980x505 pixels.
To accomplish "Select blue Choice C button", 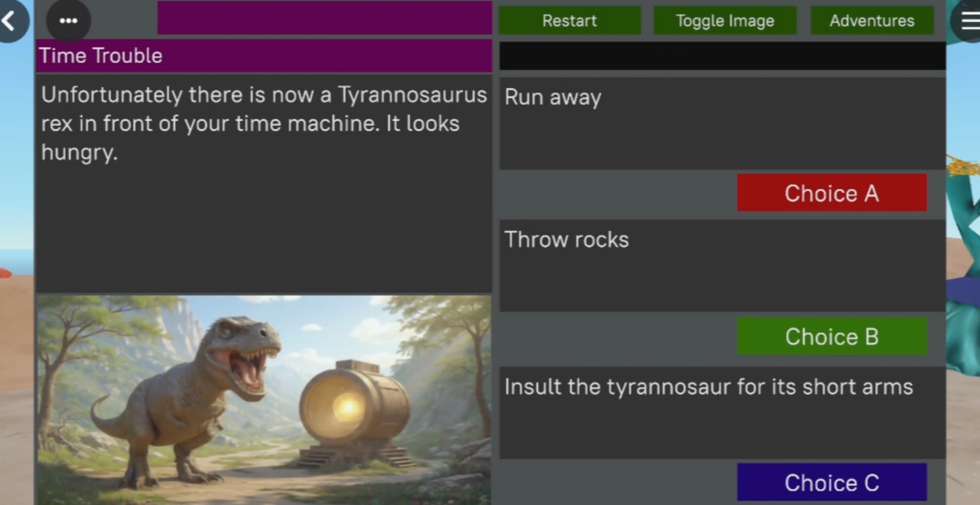I will 831,482.
